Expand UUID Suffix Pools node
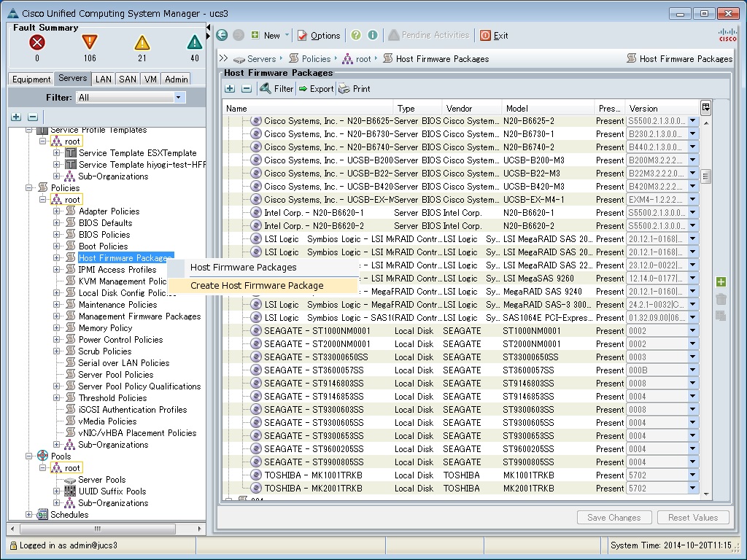This screenshot has height=560, width=747. [57, 491]
